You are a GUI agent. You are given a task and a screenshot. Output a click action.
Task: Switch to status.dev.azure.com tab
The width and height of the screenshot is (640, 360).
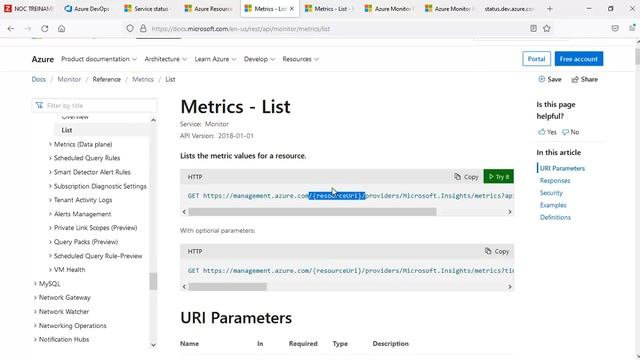[509, 9]
